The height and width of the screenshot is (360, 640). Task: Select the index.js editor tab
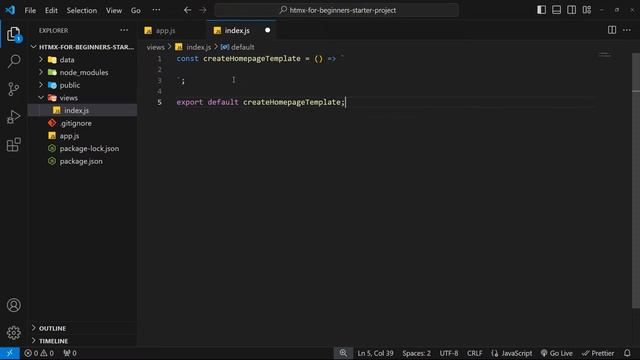pos(237,30)
